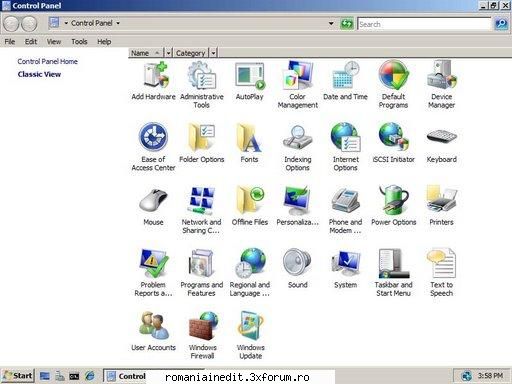Screen dimensions: 512x384
Task: Open Problem Reports and Solutions
Action: tap(153, 273)
